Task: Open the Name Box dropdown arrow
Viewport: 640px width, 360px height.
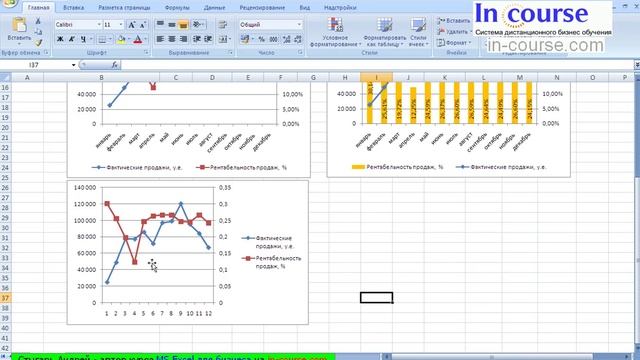Action: pos(73,65)
